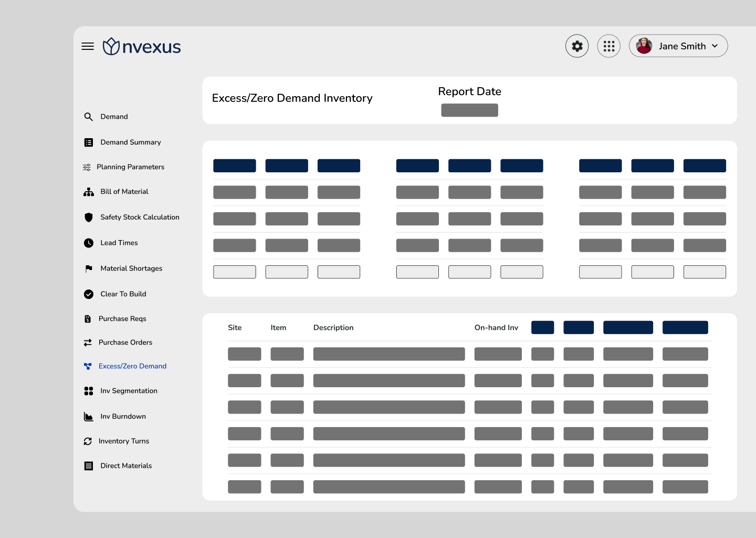Screen dimensions: 756x538
Task: Click the Report Date field
Action: (470, 110)
